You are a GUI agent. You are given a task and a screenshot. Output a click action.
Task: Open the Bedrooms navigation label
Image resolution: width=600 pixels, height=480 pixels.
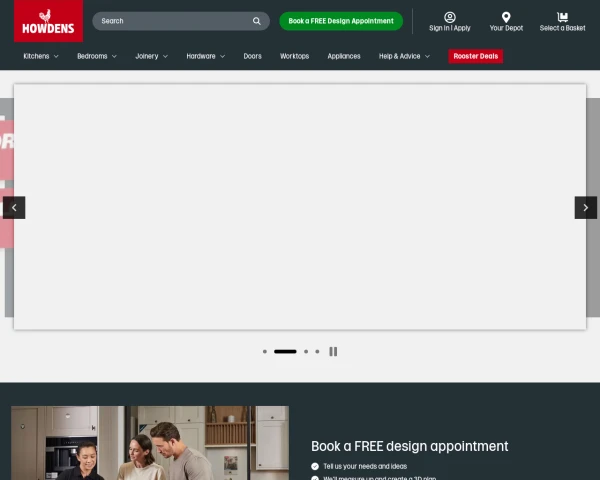coord(92,56)
